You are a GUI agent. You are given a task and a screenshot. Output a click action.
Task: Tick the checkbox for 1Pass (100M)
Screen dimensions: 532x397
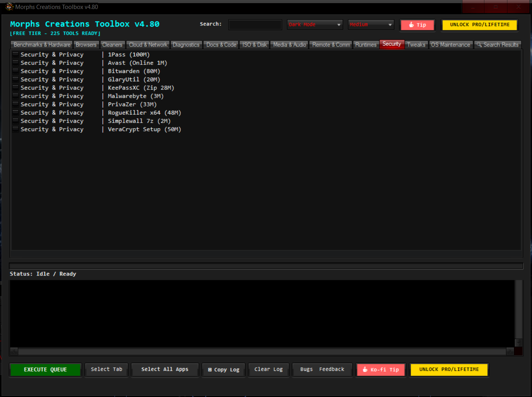[x=16, y=55]
